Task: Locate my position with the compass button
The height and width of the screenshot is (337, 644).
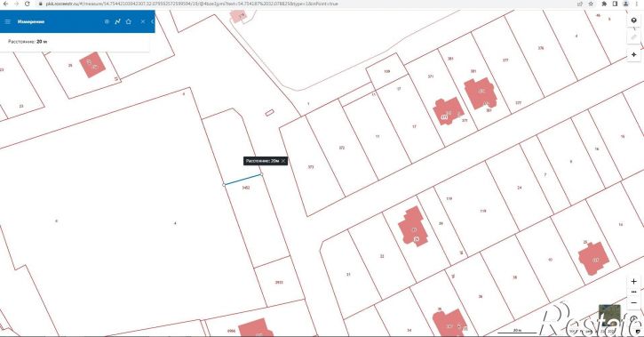Action: pyautogui.click(x=633, y=54)
